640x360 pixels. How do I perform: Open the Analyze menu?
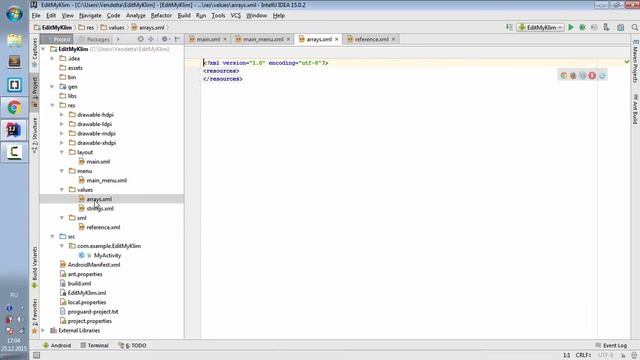(136, 16)
